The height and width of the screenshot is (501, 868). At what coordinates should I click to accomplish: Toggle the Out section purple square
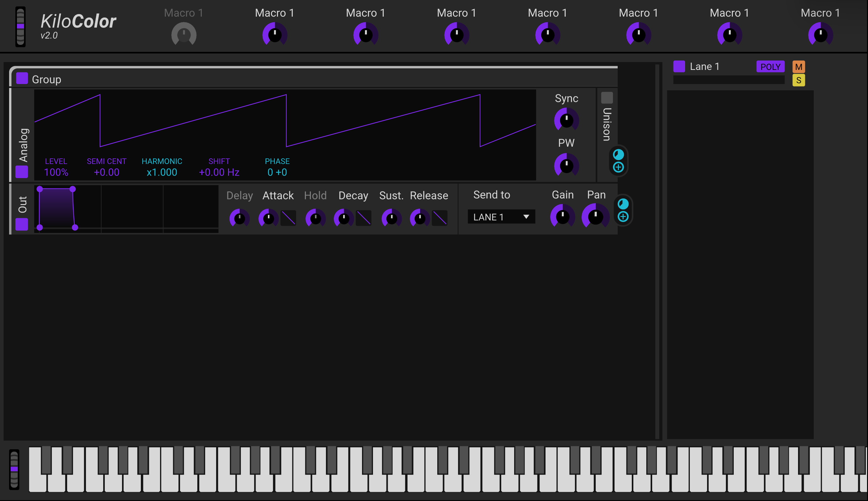click(22, 224)
